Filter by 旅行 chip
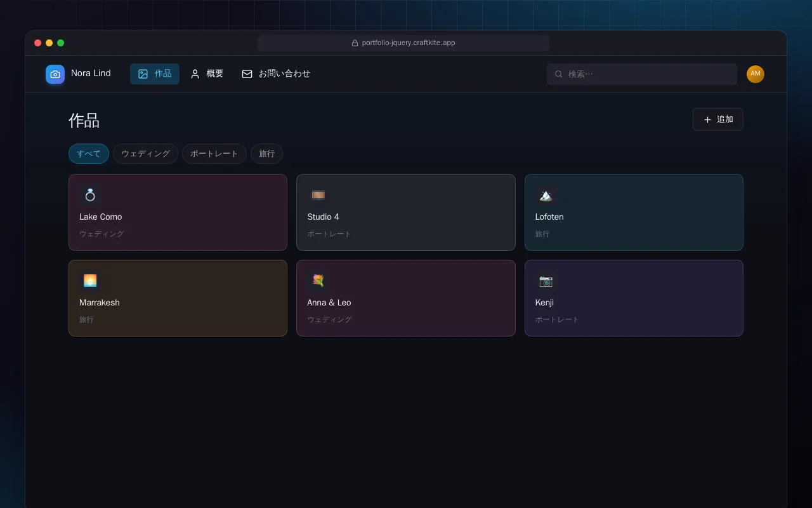The width and height of the screenshot is (812, 508). point(266,154)
